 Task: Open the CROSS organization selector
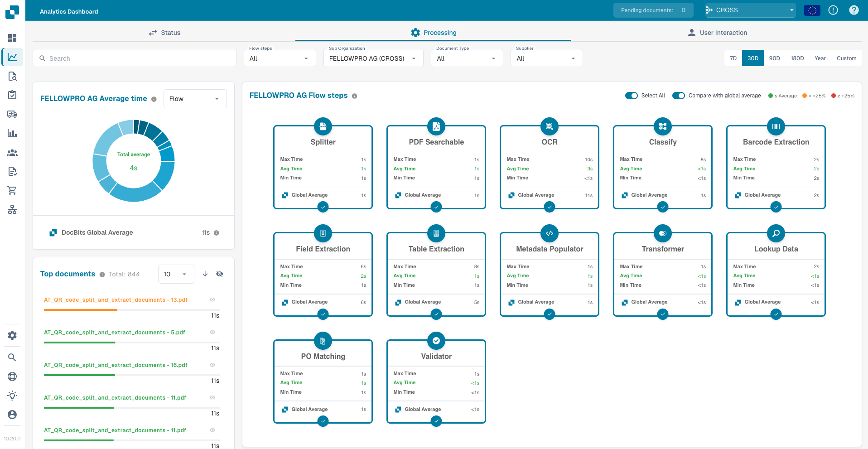coord(750,10)
